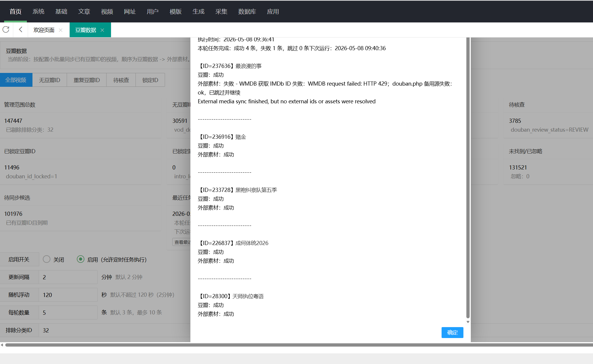Click the 更新间隔 input field
The image size is (593, 364).
tap(68, 277)
